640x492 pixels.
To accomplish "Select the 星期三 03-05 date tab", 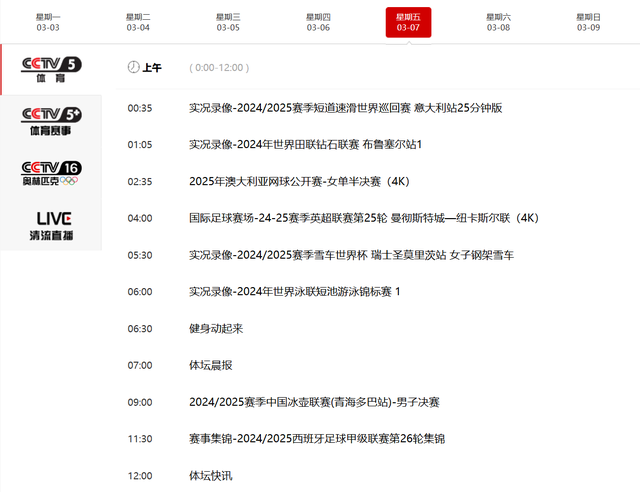I will [x=228, y=22].
